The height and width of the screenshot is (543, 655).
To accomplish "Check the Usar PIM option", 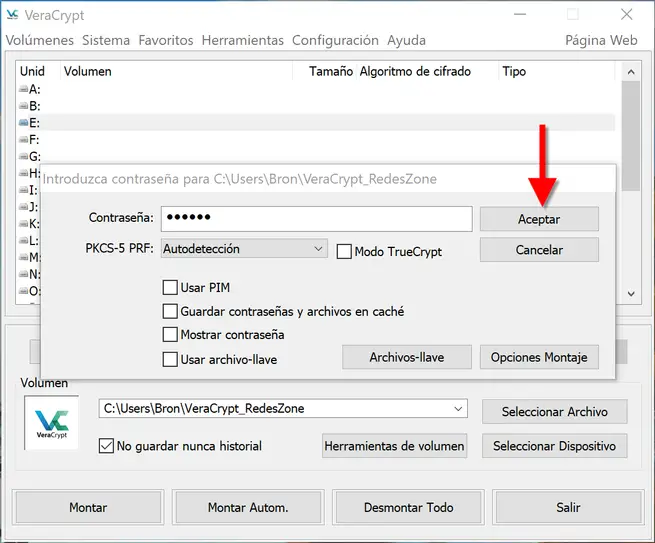I will (x=170, y=287).
